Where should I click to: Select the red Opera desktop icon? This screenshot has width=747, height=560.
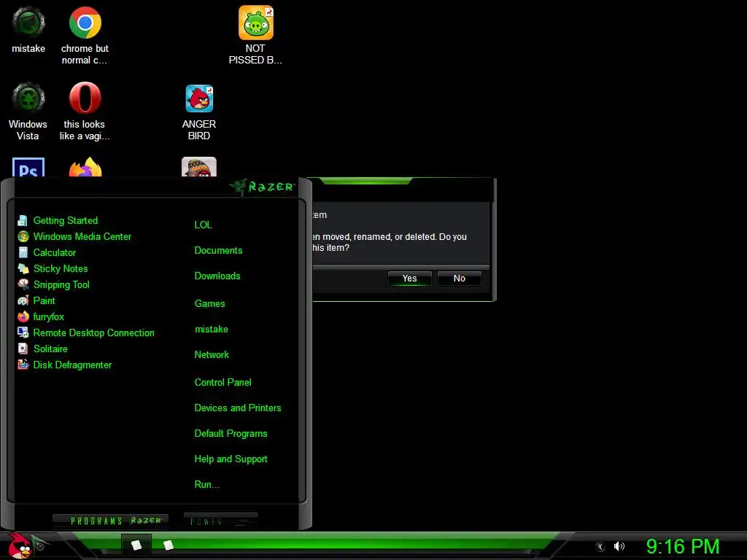[x=85, y=111]
